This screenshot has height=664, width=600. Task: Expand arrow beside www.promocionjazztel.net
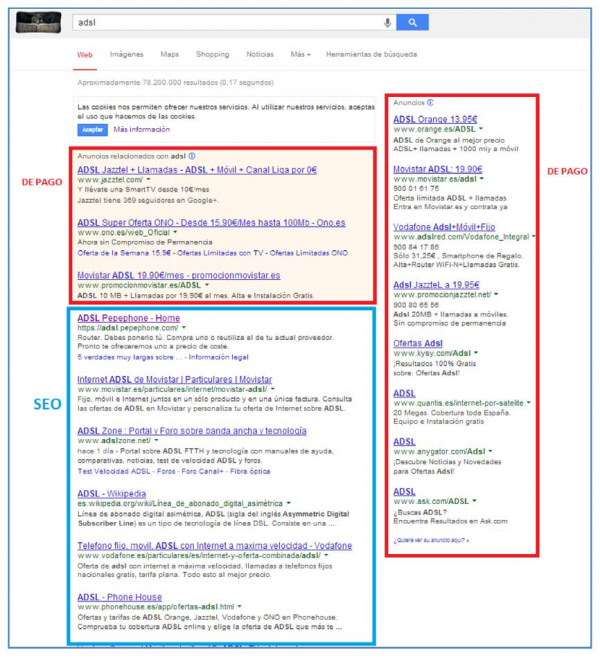pyautogui.click(x=496, y=294)
